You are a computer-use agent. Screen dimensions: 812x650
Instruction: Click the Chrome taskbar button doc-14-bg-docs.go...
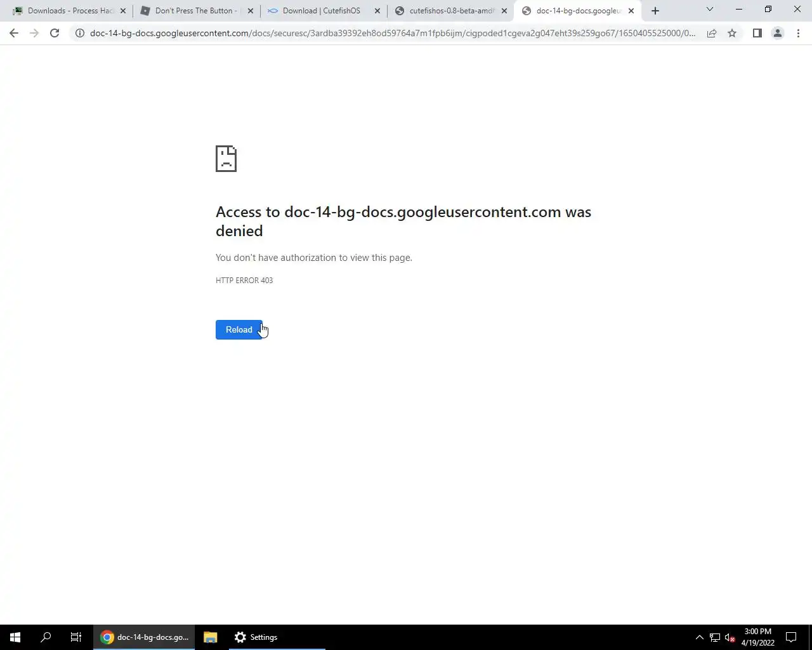pos(144,637)
